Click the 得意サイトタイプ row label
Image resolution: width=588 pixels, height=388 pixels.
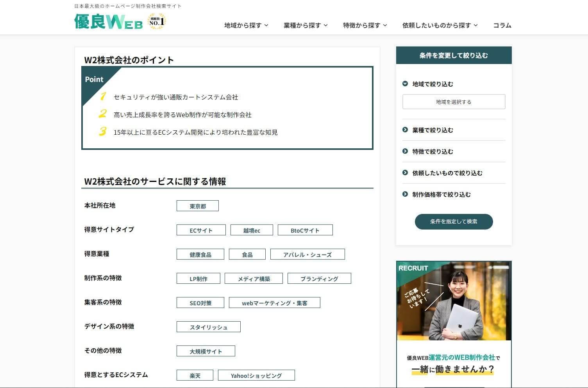109,230
